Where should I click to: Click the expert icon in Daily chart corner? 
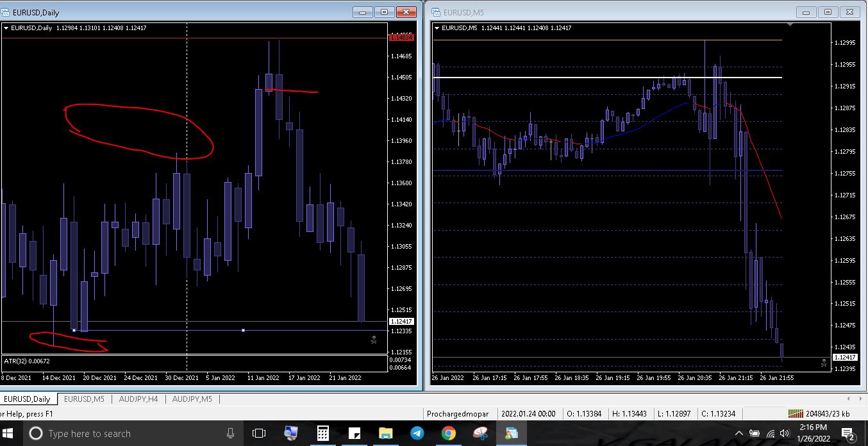pyautogui.click(x=374, y=340)
